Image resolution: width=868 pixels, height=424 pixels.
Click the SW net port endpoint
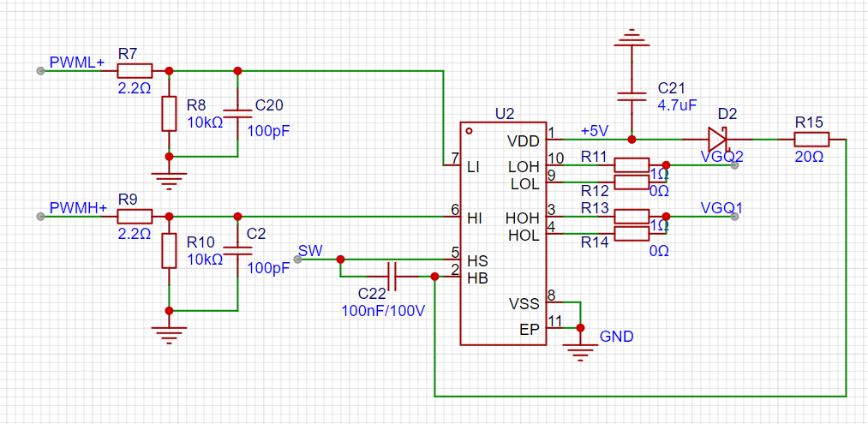tap(298, 259)
